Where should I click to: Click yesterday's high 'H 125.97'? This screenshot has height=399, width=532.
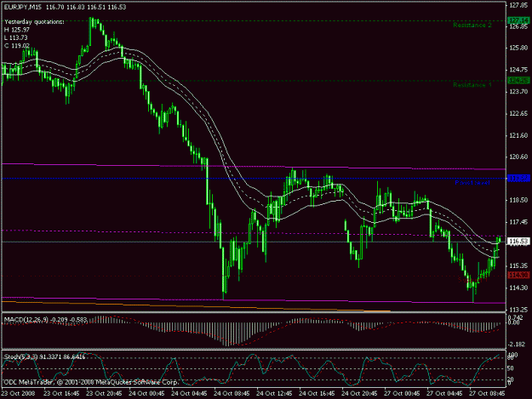coord(17,30)
